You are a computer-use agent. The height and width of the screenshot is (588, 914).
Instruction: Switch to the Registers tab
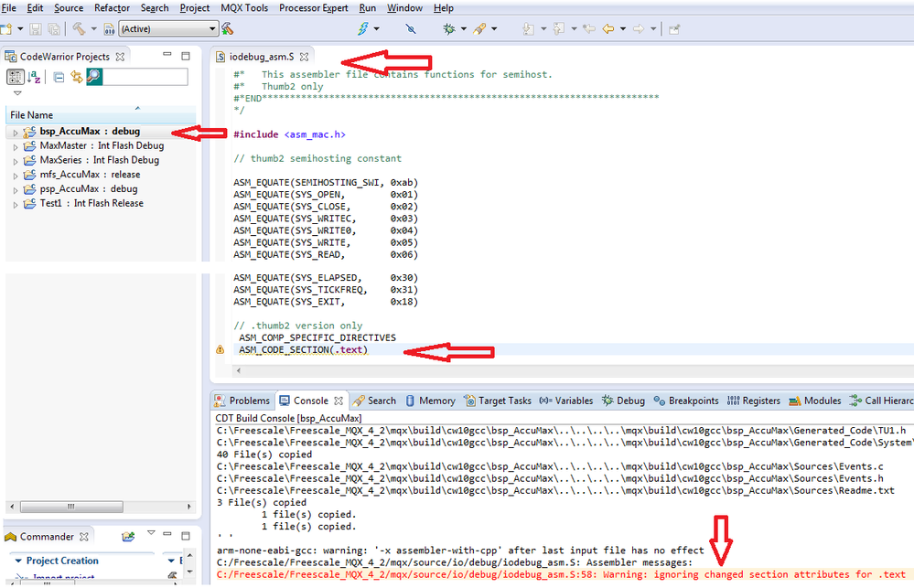coord(754,401)
